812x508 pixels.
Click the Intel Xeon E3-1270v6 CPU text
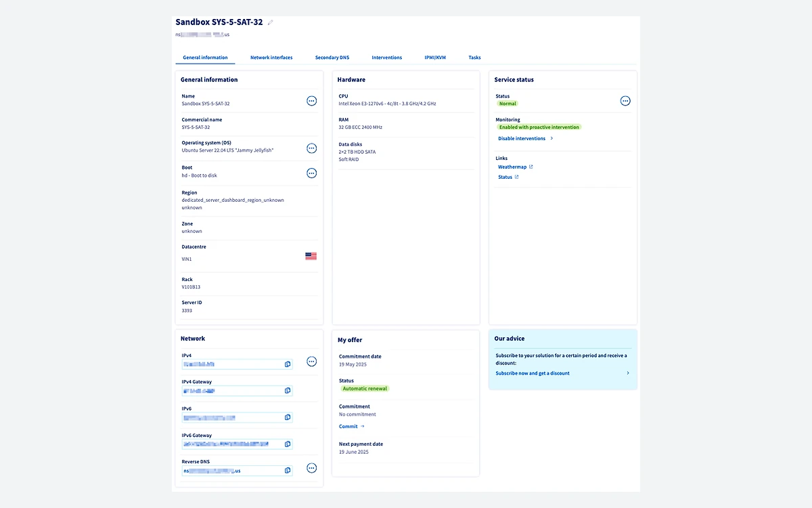(388, 104)
